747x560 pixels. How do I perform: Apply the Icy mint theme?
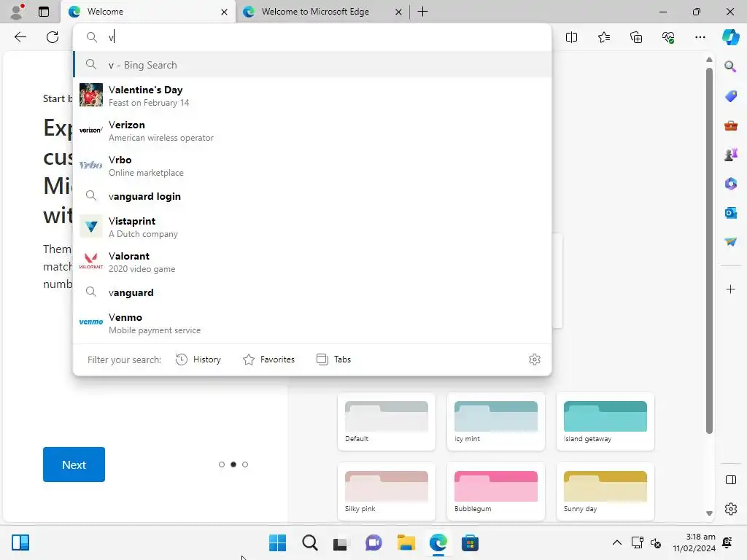click(496, 422)
